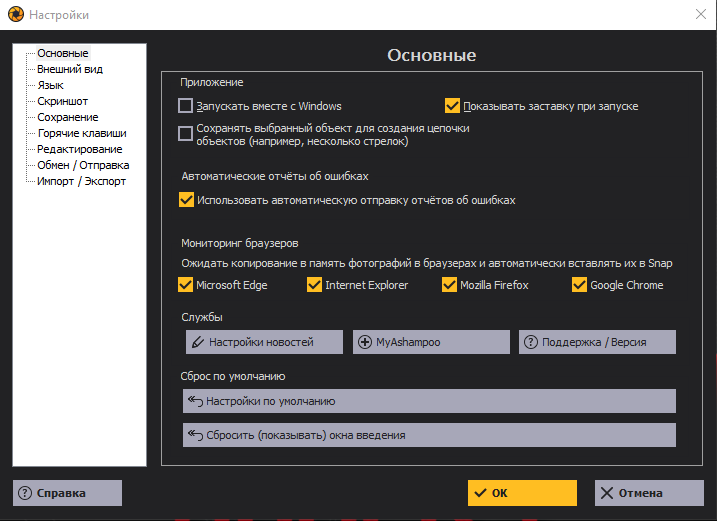Open the MyAshampoo service

tap(431, 342)
